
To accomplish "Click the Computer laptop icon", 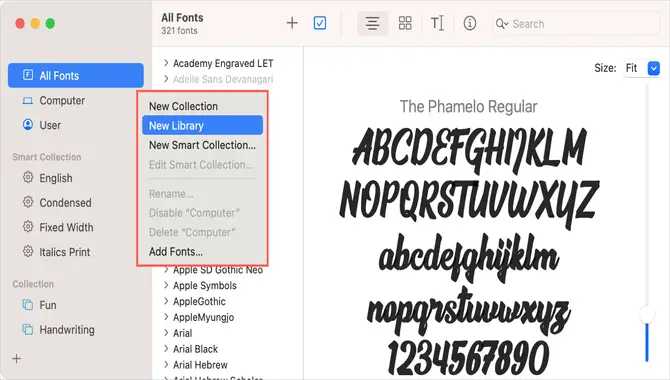I will point(28,100).
